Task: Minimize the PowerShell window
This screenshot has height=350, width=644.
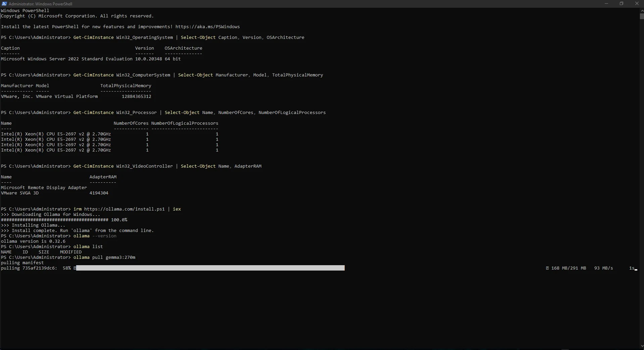Action: 606,4
